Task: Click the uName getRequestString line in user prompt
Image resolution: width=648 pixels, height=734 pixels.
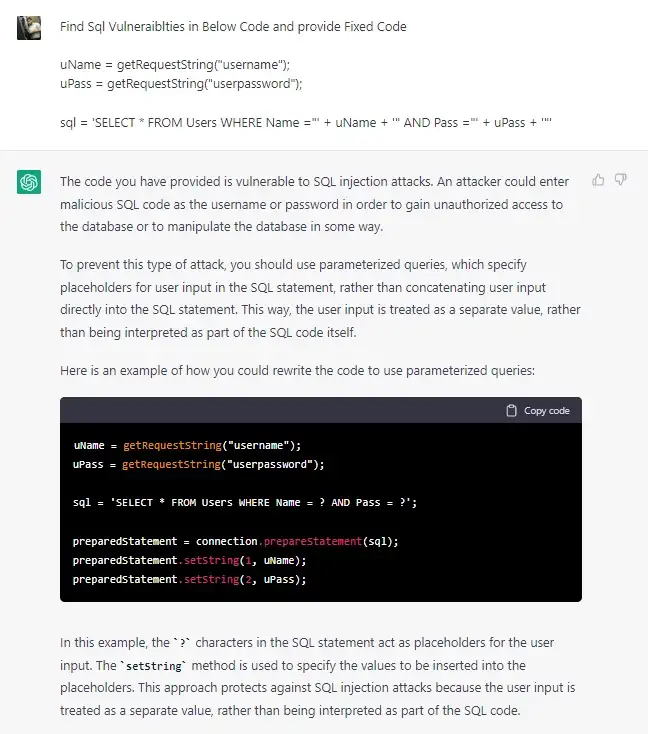Action: click(175, 65)
